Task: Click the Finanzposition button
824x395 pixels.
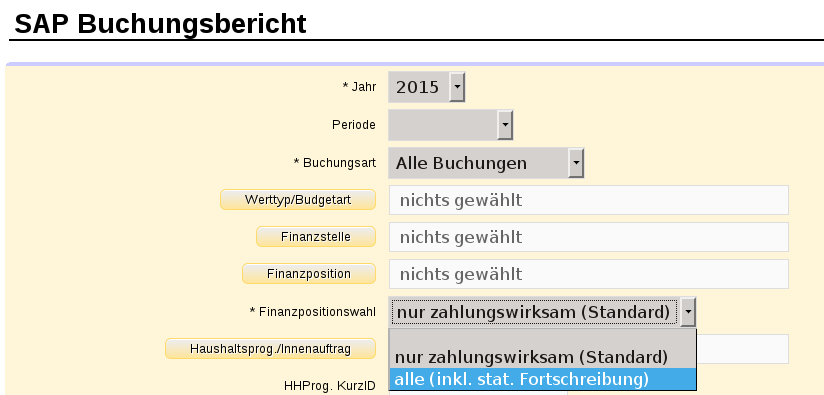Action: coord(309,274)
